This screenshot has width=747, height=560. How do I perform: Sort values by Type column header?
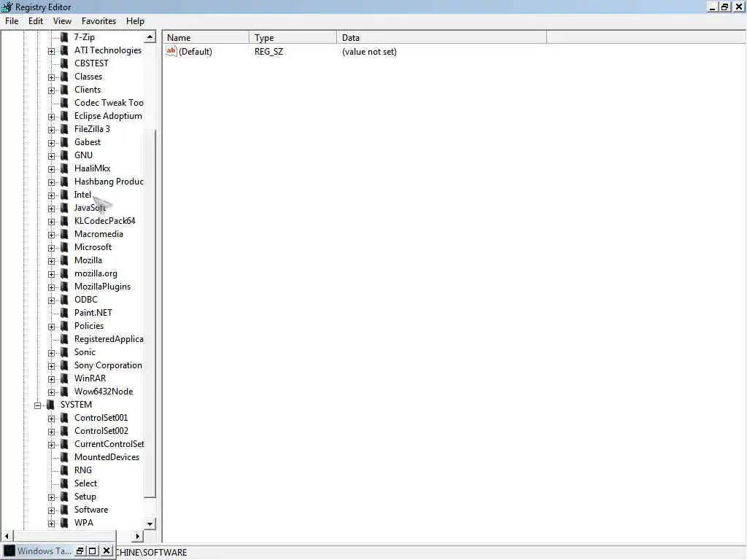point(293,38)
